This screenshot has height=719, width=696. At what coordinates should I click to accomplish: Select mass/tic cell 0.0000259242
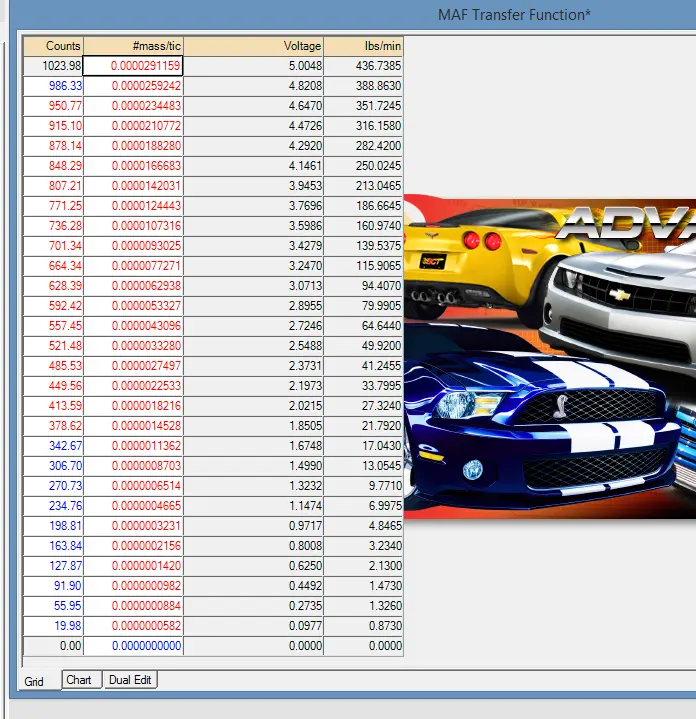coord(133,86)
